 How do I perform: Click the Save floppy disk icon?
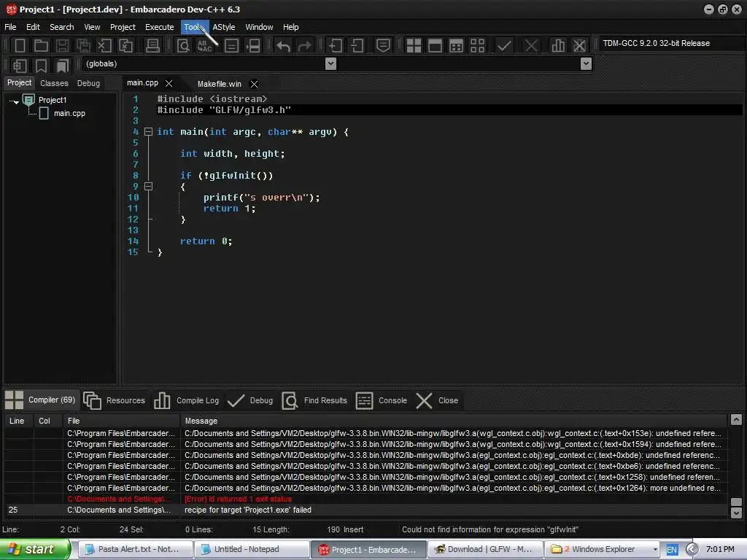pos(62,46)
